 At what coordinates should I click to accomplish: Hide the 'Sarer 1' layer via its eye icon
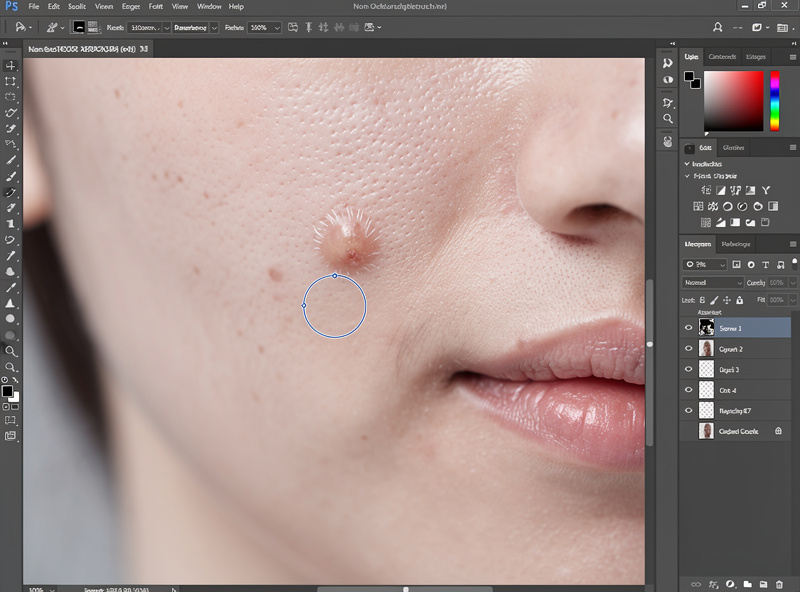tap(688, 328)
